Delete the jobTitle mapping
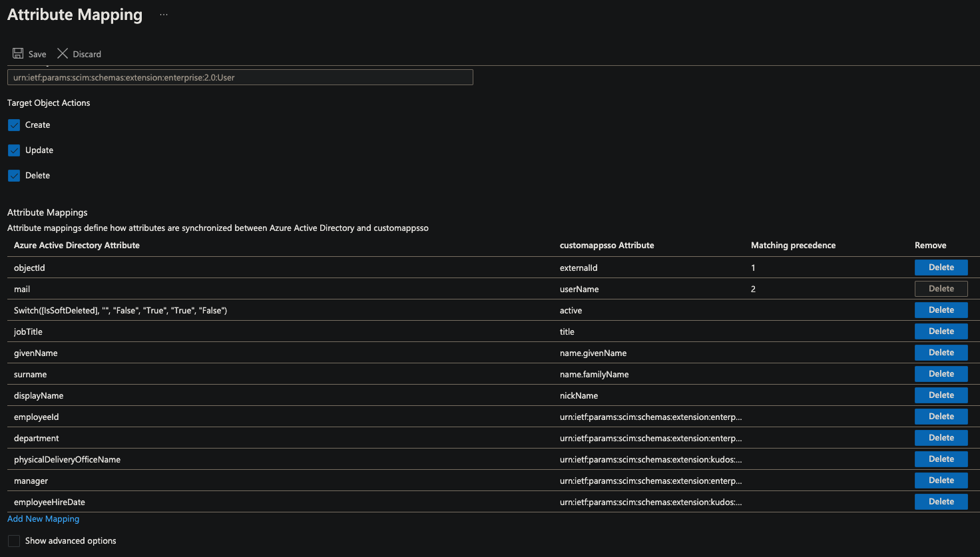 [941, 331]
